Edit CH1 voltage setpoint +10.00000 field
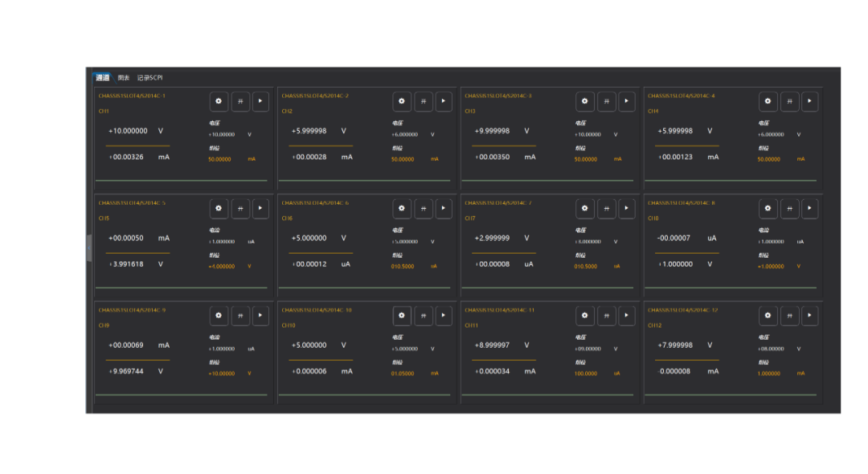 click(x=222, y=135)
